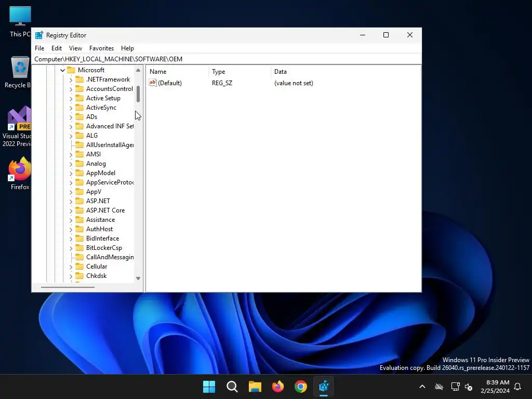
Task: Select the AccountsControl folder icon
Action: pos(79,88)
